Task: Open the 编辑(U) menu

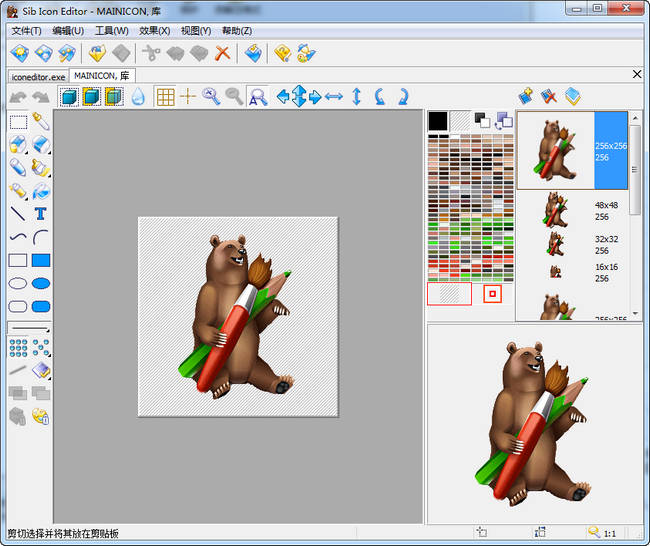Action: click(68, 31)
